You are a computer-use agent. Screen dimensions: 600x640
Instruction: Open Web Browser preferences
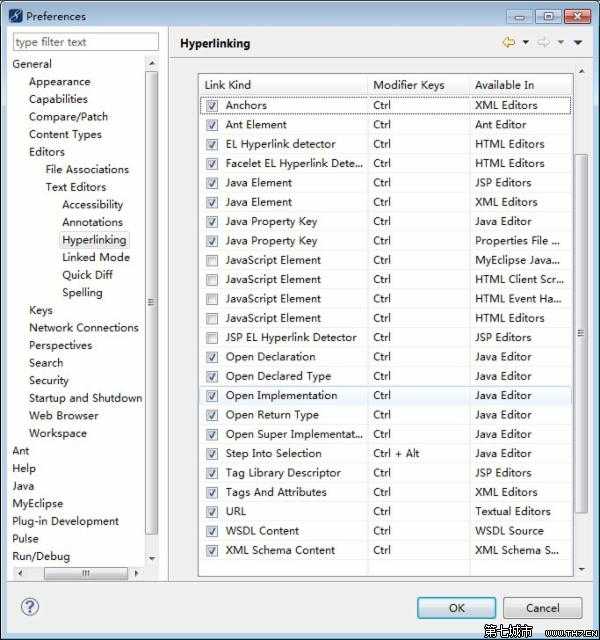coord(63,416)
